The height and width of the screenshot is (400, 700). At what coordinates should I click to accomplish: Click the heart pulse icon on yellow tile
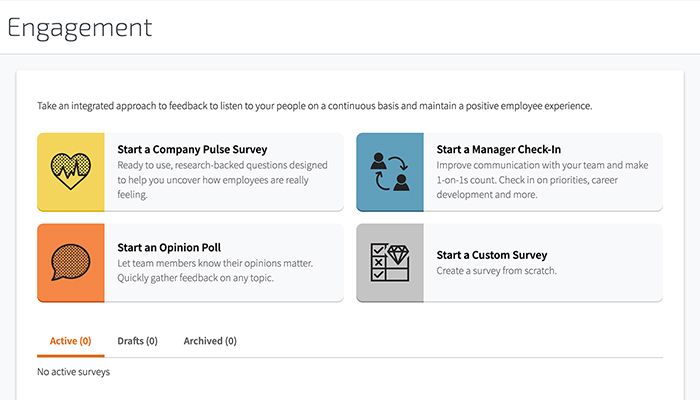70,172
